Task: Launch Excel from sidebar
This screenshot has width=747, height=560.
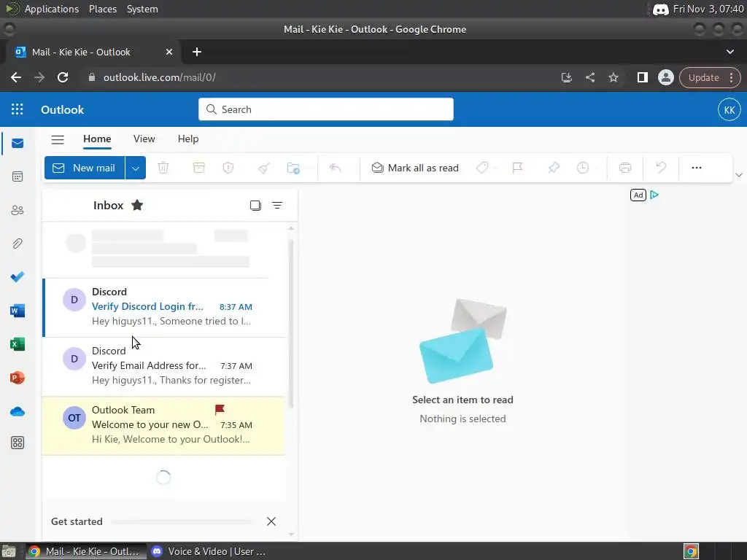Action: pos(18,344)
